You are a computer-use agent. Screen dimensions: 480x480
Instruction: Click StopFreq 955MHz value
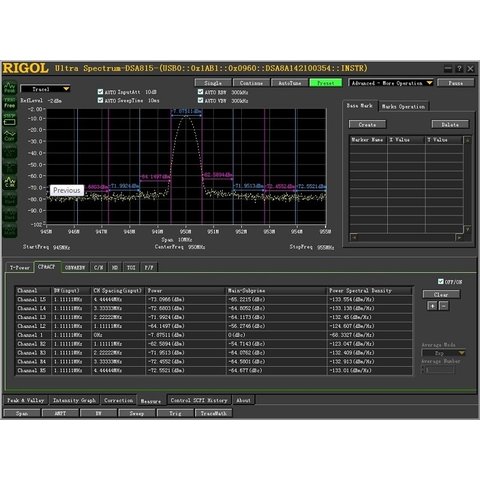[x=326, y=247]
